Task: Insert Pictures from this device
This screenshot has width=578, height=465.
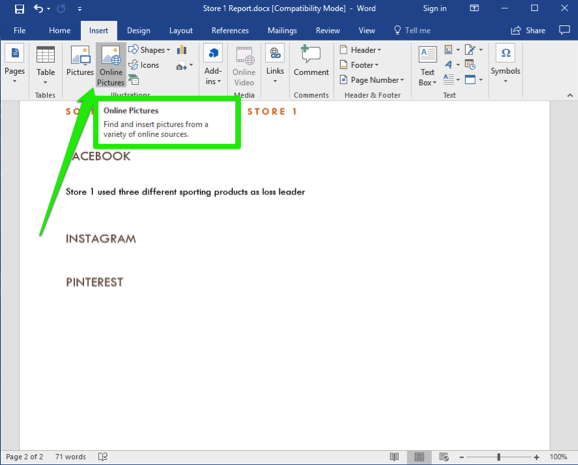Action: (x=80, y=61)
